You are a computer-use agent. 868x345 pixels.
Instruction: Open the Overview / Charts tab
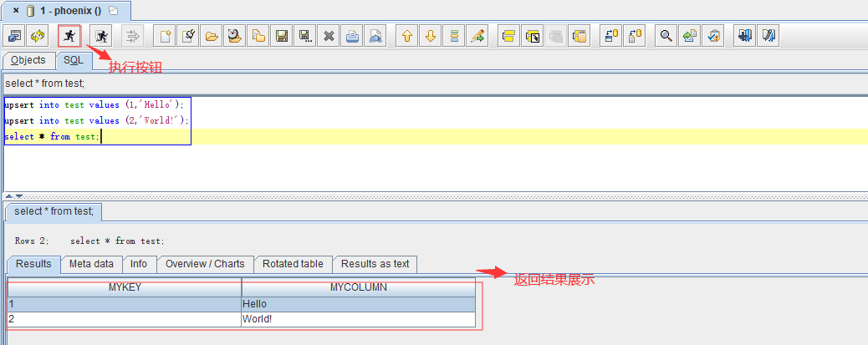205,264
